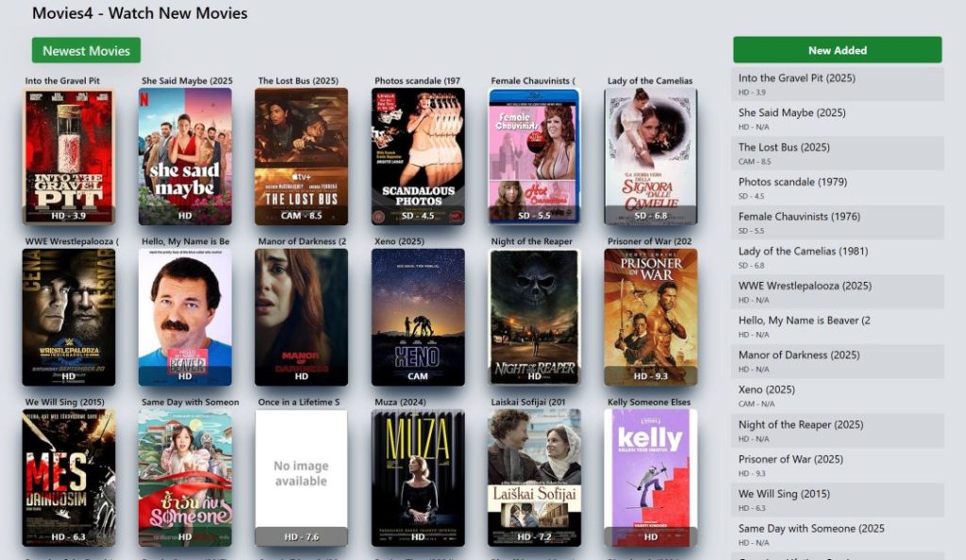Click 'Photos scandale (197' grid title
Screen dimensions: 966x560
click(x=417, y=81)
